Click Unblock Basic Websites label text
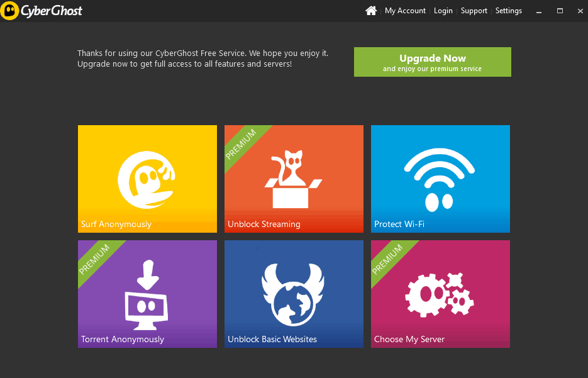The image size is (588, 378). pos(272,340)
